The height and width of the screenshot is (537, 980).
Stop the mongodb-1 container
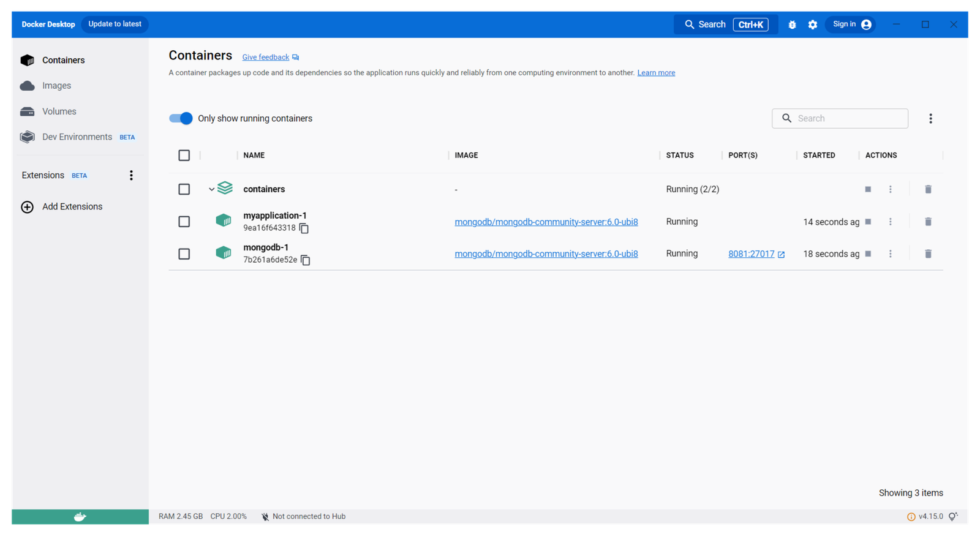tap(868, 254)
